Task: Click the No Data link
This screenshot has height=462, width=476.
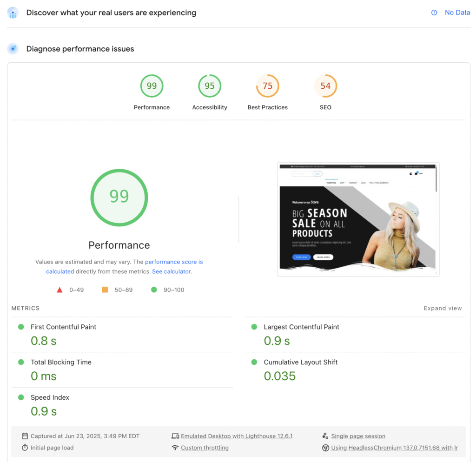Action: click(x=457, y=13)
